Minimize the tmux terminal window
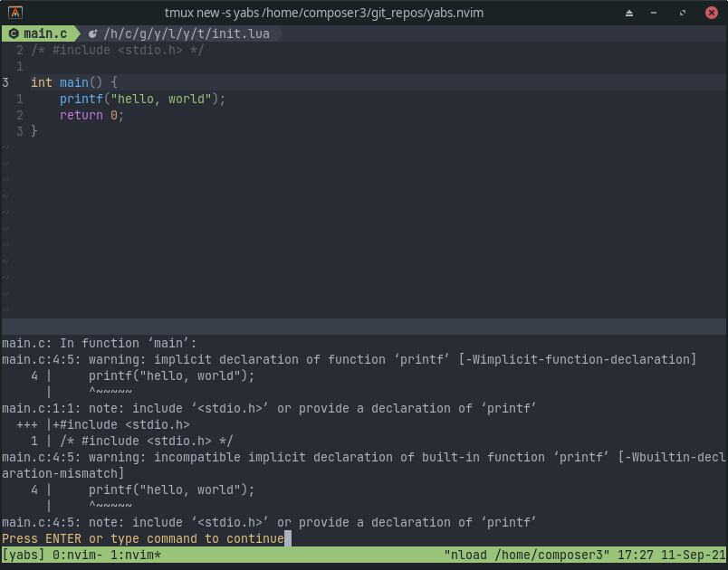 coord(654,13)
